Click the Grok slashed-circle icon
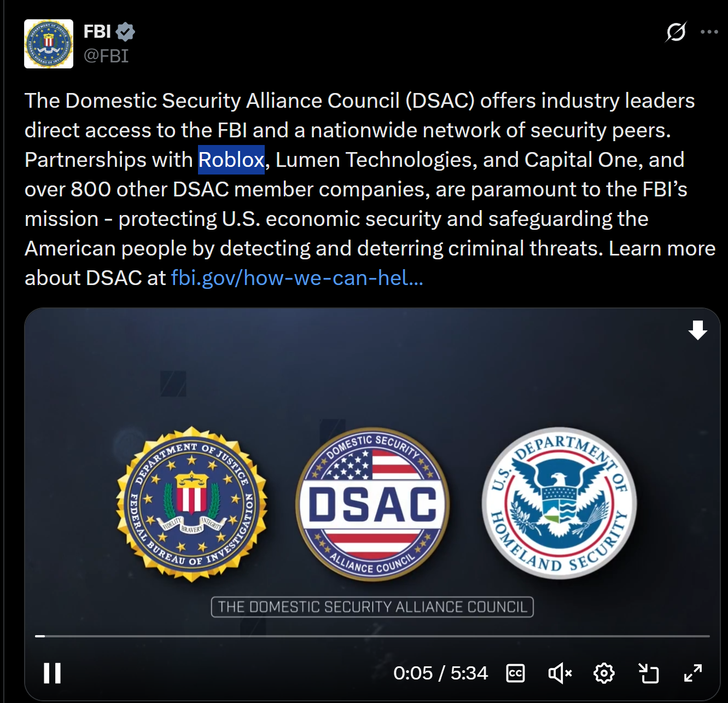This screenshot has width=728, height=703. pyautogui.click(x=676, y=32)
